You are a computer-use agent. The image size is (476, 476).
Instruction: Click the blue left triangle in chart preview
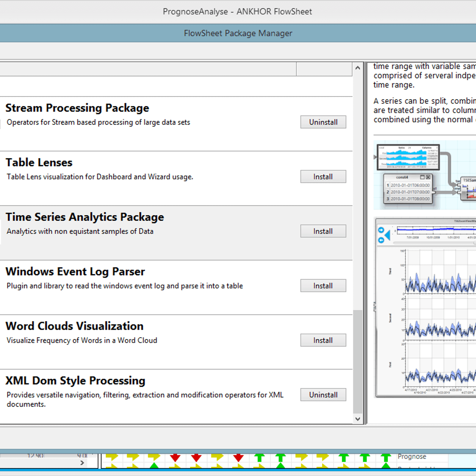[387, 235]
